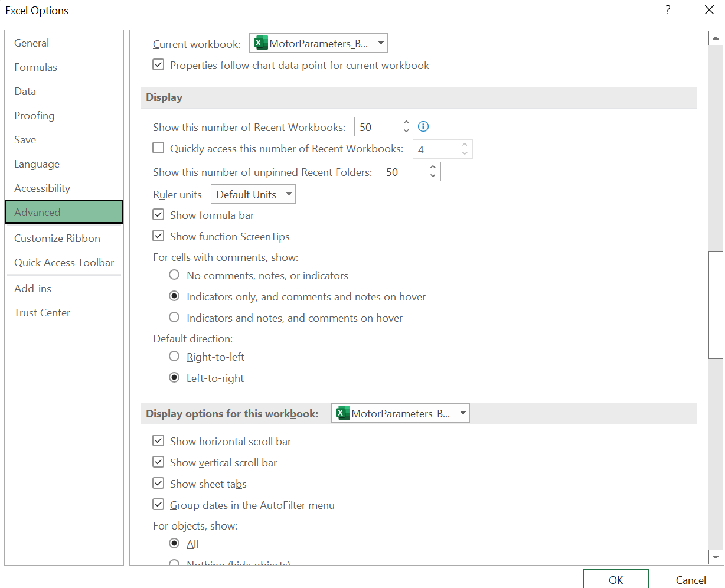725x588 pixels.
Task: Increase unpinned Recent Folders count
Action: point(433,168)
